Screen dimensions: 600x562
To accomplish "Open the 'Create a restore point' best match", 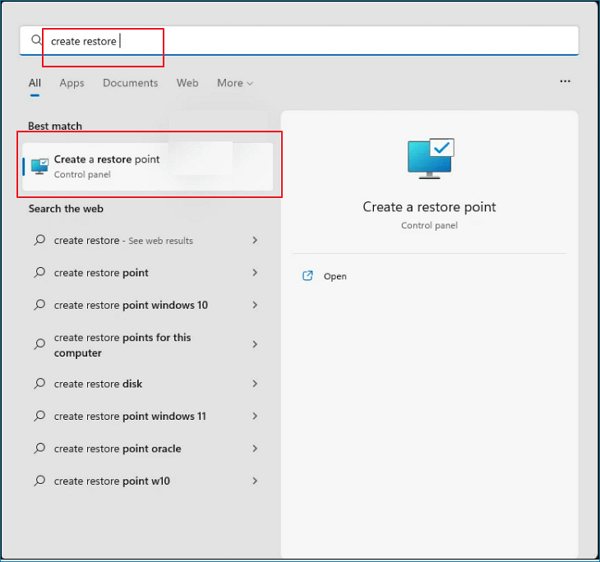I will [148, 166].
